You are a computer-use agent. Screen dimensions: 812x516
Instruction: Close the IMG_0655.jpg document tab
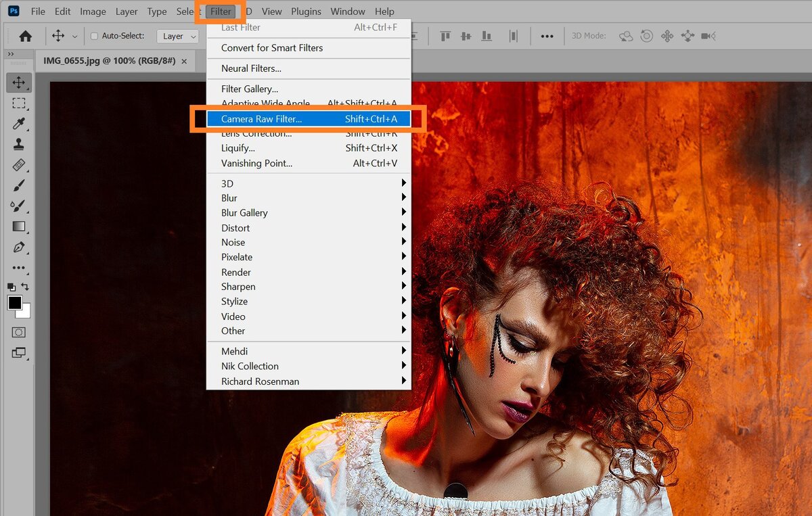click(184, 61)
